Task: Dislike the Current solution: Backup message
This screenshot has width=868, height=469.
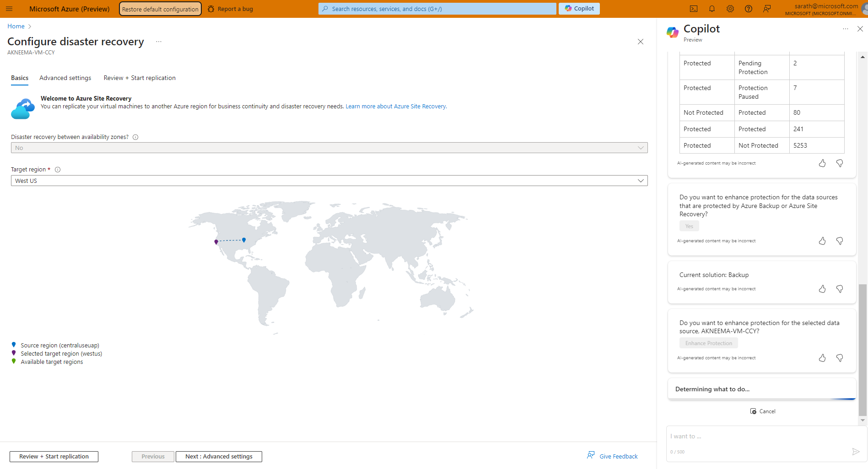Action: [x=840, y=289]
